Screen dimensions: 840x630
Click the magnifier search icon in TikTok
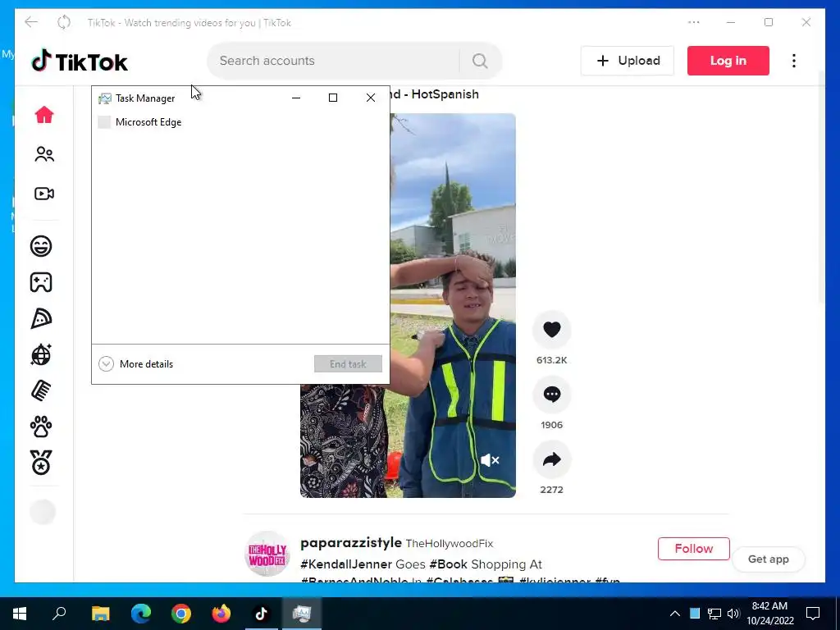(480, 61)
